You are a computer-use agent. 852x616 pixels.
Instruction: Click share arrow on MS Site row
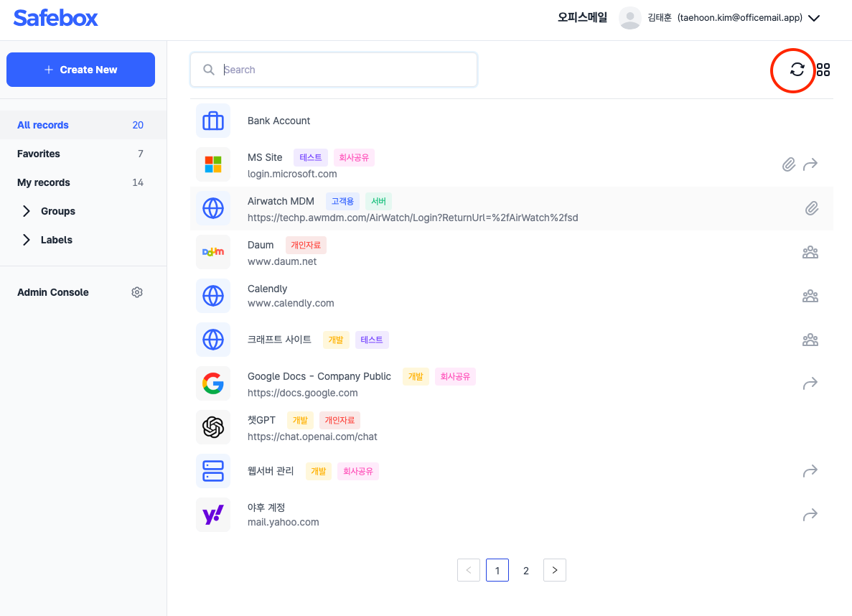[x=810, y=164]
